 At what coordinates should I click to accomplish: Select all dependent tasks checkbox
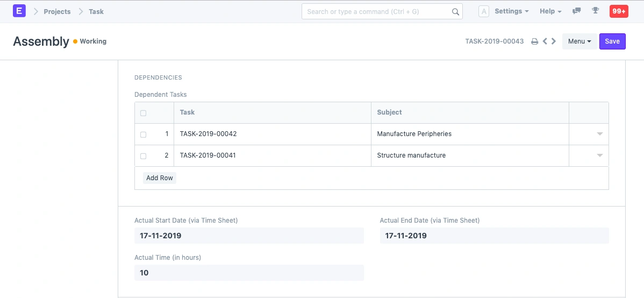(143, 113)
